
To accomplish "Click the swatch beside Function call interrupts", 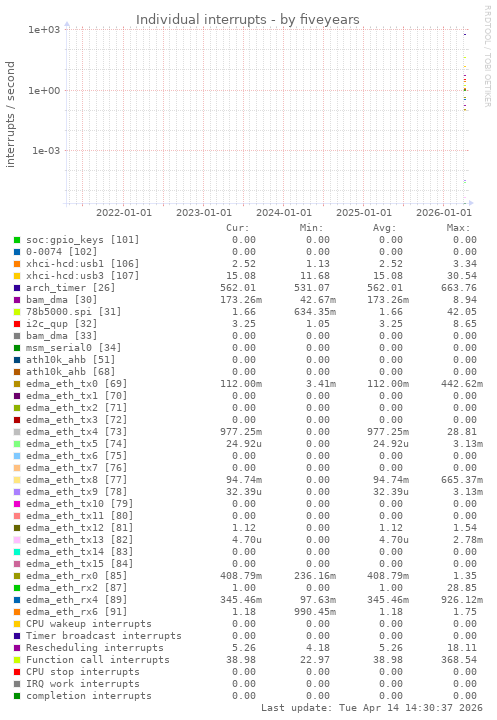I will pyautogui.click(x=17, y=660).
